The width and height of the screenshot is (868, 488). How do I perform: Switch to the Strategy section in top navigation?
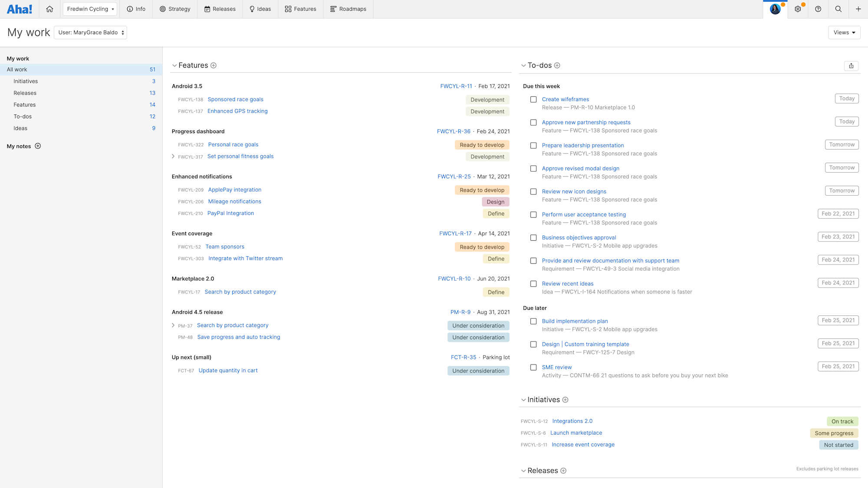(x=175, y=9)
